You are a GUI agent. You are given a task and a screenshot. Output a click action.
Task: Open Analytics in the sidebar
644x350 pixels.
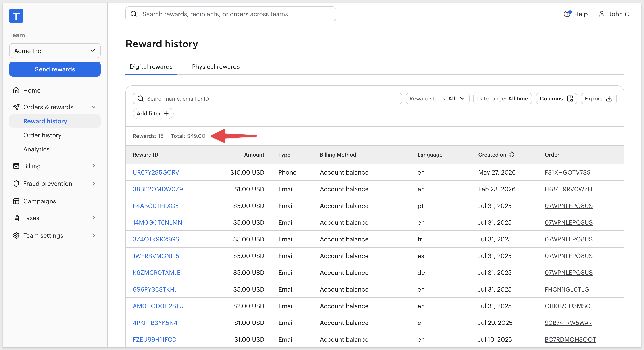(36, 149)
